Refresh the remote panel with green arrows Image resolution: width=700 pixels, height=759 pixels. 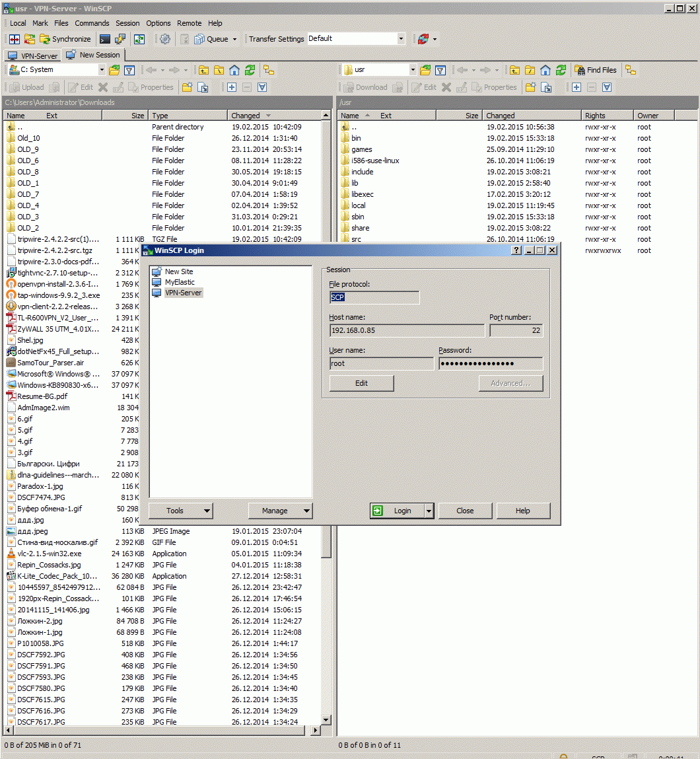561,70
